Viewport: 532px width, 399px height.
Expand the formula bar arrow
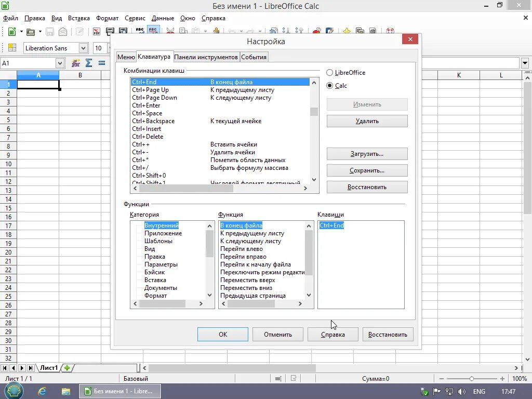click(x=525, y=63)
